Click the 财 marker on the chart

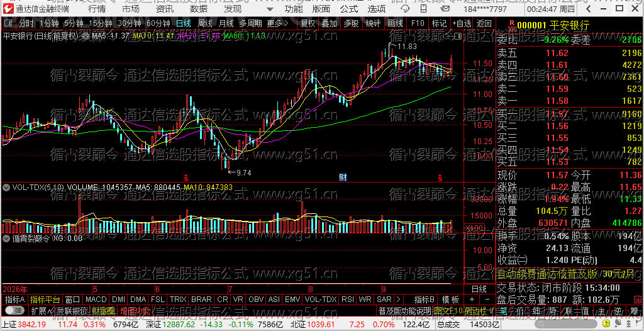click(x=343, y=177)
